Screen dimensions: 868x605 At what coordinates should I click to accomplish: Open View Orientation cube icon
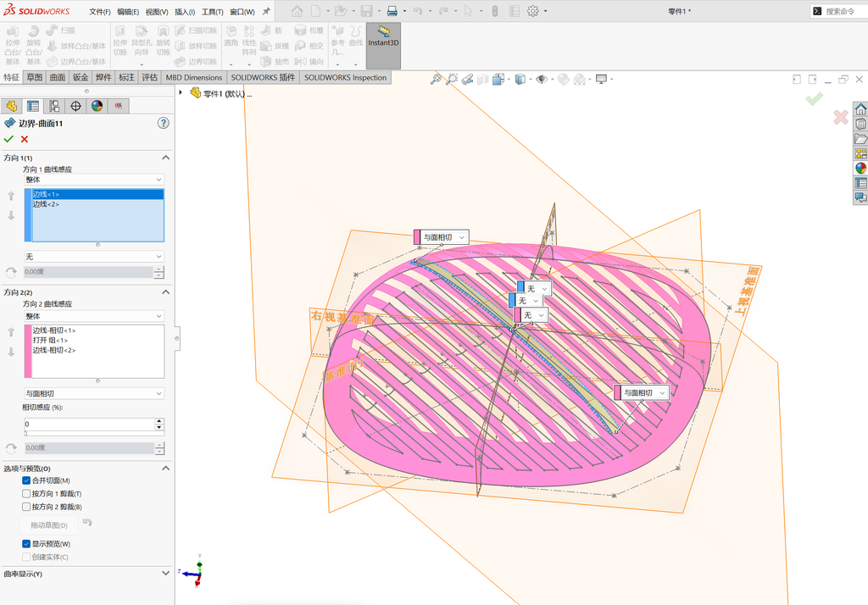pyautogui.click(x=498, y=79)
